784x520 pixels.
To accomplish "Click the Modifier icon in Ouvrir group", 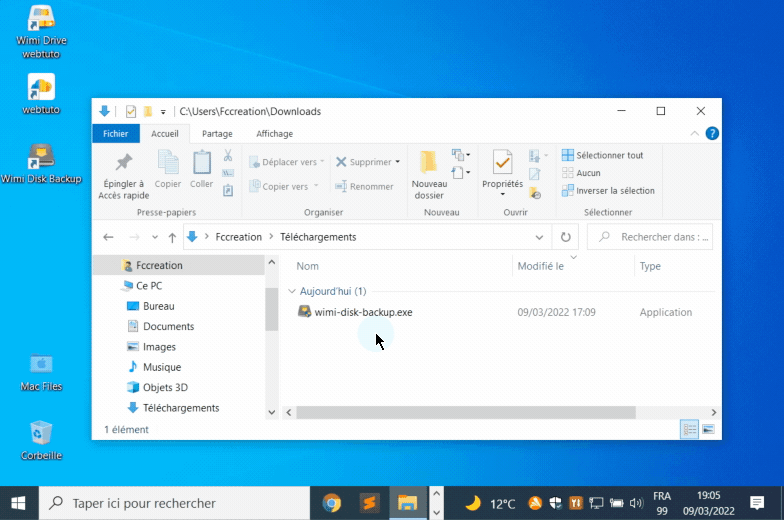I will pyautogui.click(x=534, y=174).
